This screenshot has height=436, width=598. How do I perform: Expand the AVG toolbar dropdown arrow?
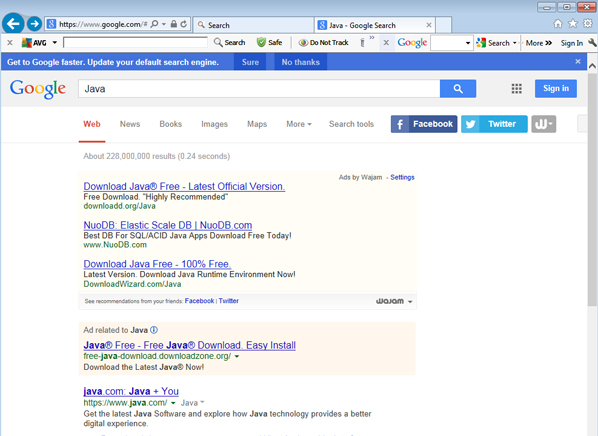55,42
